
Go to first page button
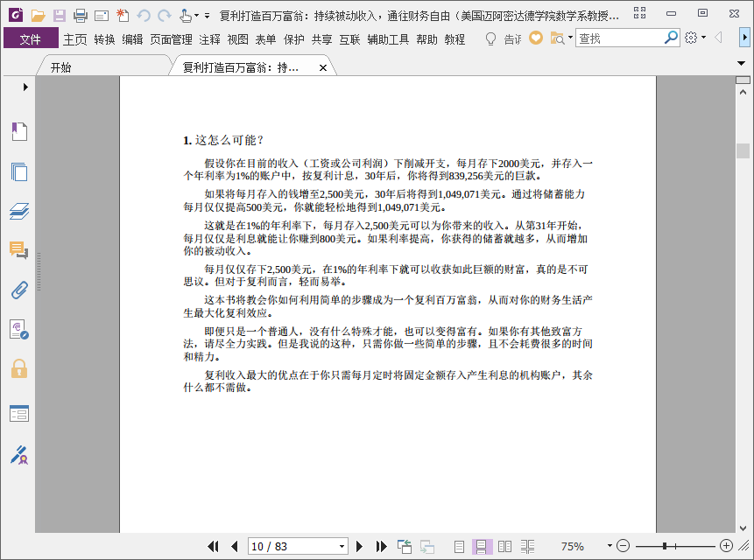pos(213,546)
